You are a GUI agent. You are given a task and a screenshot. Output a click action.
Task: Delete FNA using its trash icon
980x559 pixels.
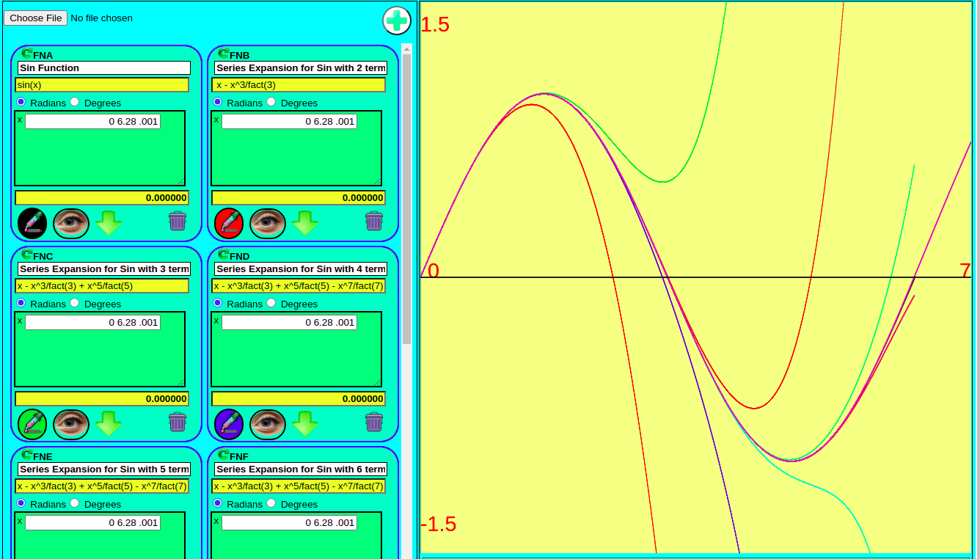tap(178, 221)
